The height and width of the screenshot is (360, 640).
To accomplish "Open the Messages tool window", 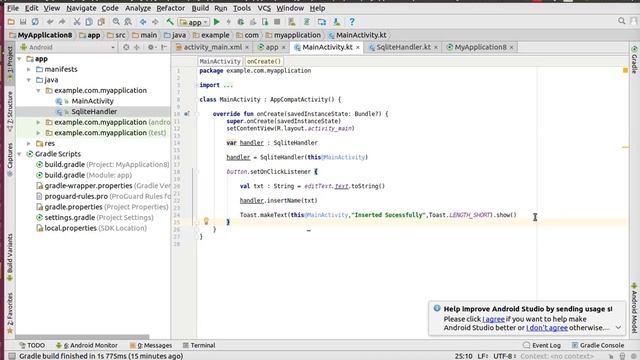I will pyautogui.click(x=151, y=345).
